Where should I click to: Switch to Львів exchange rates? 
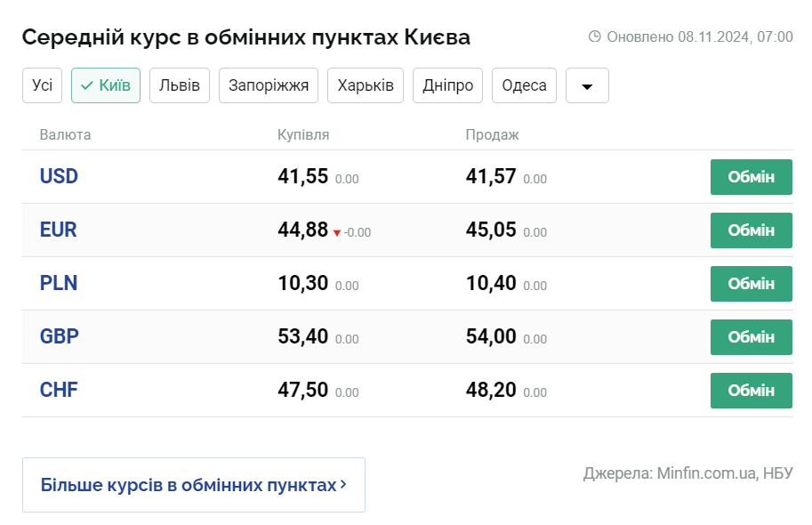pos(179,85)
